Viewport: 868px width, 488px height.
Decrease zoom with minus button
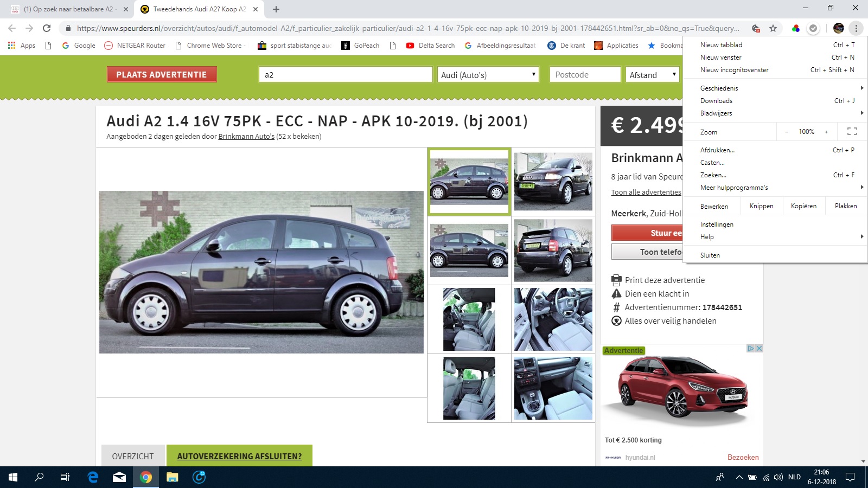click(x=786, y=132)
